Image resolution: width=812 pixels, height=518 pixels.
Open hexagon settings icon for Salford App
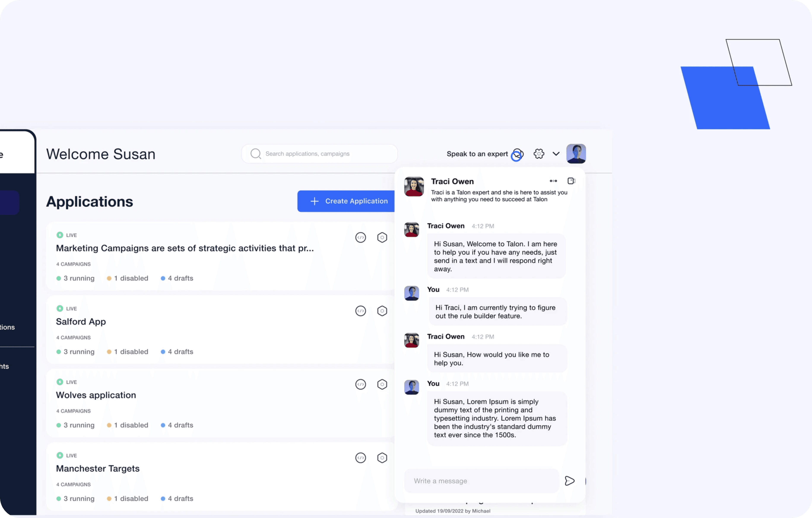(x=382, y=311)
